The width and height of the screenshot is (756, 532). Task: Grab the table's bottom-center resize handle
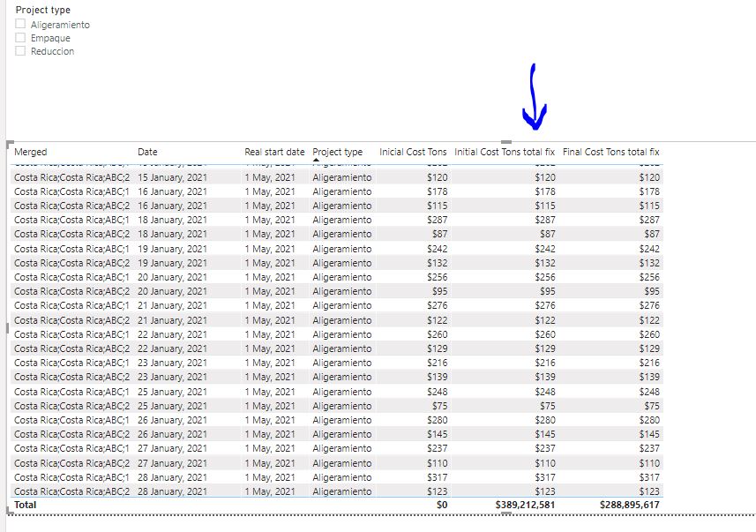coord(505,513)
